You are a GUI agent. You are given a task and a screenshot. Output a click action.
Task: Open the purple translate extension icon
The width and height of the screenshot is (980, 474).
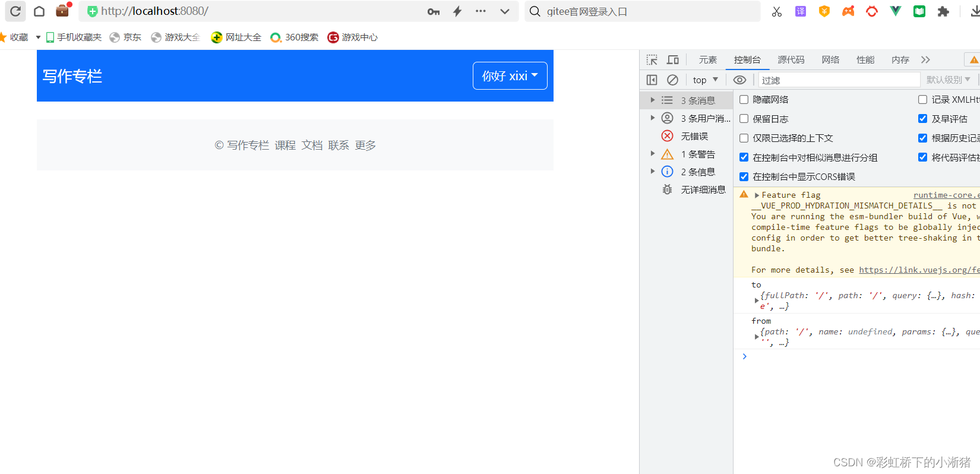(x=801, y=11)
